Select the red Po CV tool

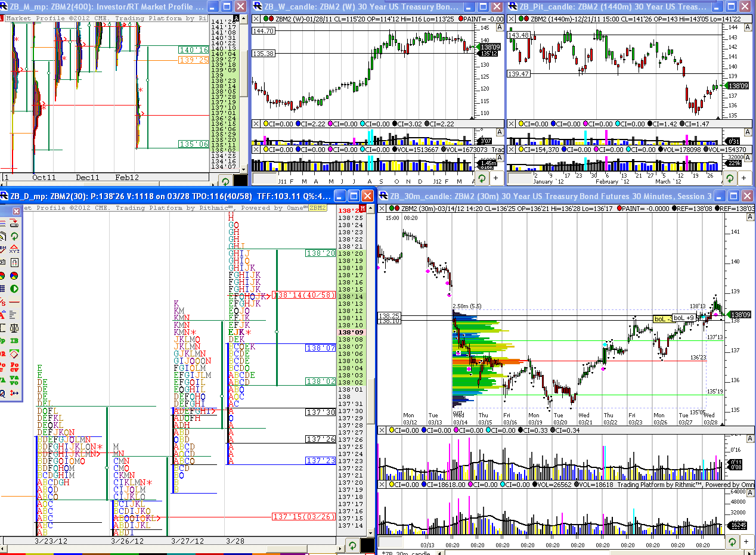14,366
